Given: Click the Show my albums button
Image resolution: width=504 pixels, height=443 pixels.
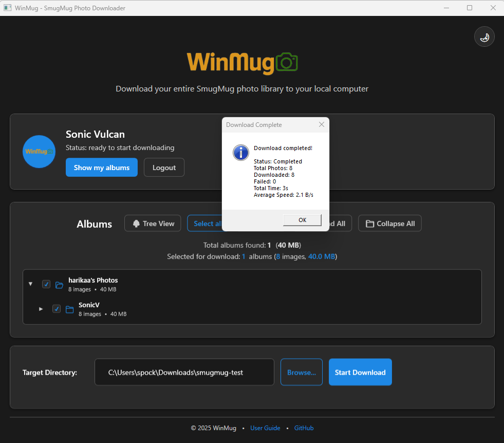Looking at the screenshot, I should [101, 167].
